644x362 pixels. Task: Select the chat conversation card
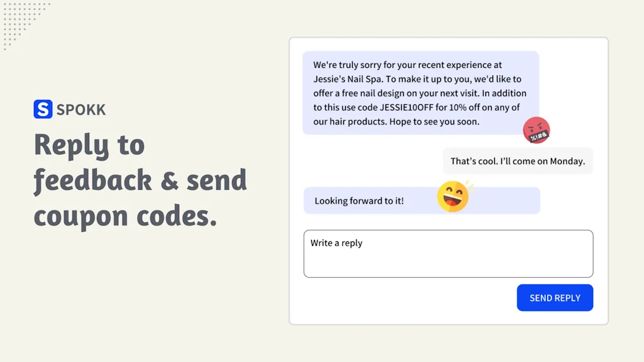448,180
